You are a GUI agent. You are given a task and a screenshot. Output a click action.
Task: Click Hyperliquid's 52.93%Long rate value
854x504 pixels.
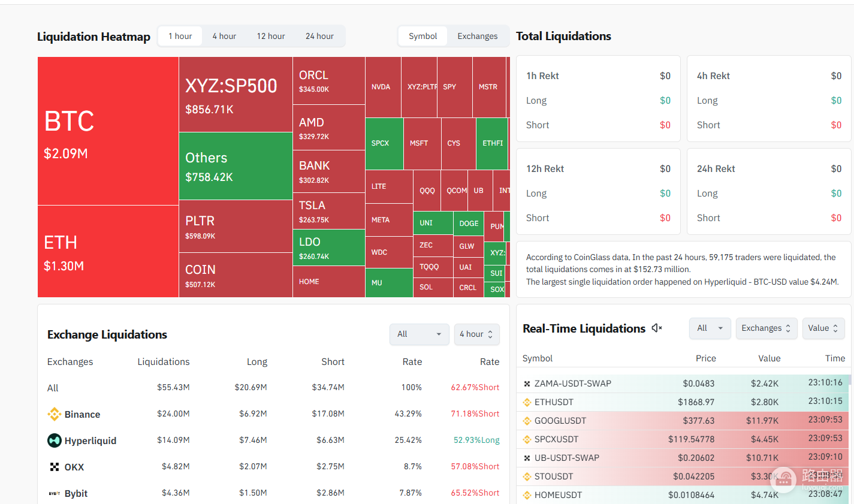[x=476, y=440]
